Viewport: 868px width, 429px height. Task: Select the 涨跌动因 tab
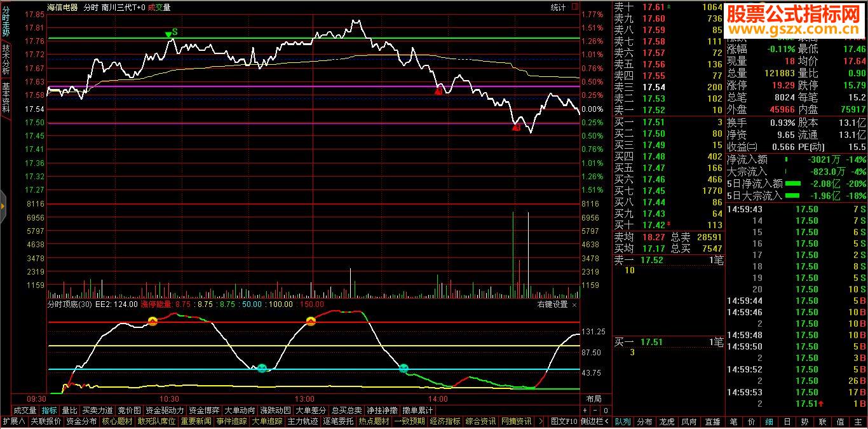[275, 411]
